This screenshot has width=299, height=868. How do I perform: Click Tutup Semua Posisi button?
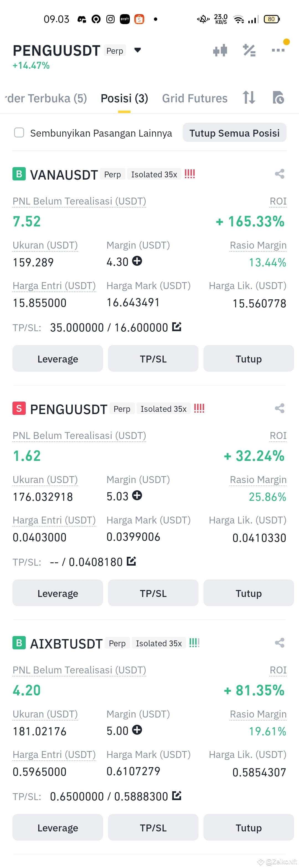[x=234, y=133]
